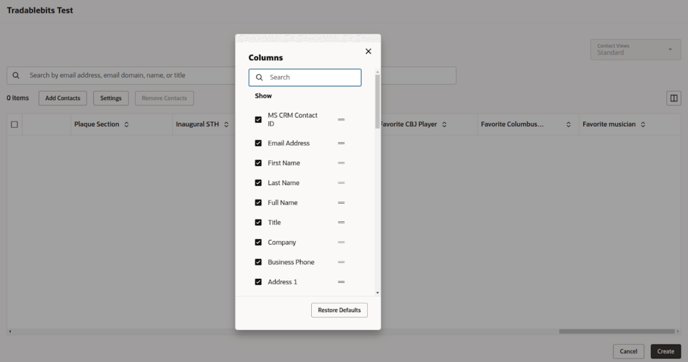Viewport: 688px width, 362px height.
Task: Toggle the Last Name column checkbox
Action: [258, 183]
